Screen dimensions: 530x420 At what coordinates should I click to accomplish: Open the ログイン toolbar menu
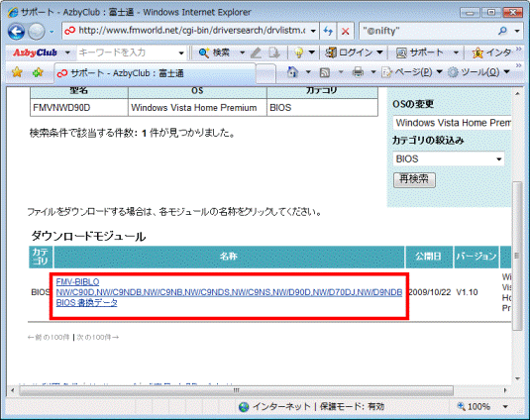click(x=354, y=52)
